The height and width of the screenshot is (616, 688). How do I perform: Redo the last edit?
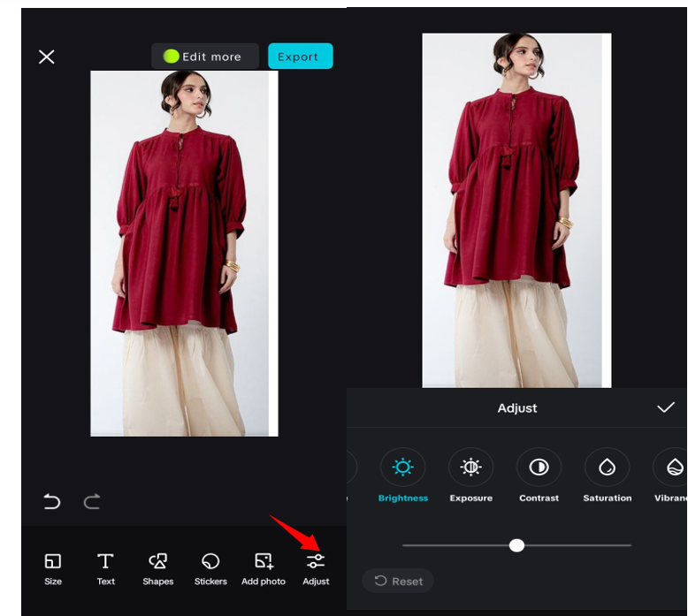(92, 502)
